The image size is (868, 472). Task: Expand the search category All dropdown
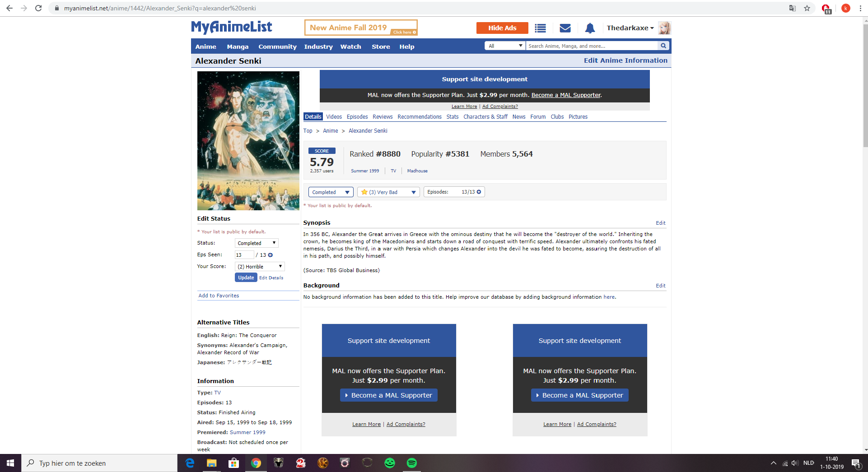(x=505, y=46)
